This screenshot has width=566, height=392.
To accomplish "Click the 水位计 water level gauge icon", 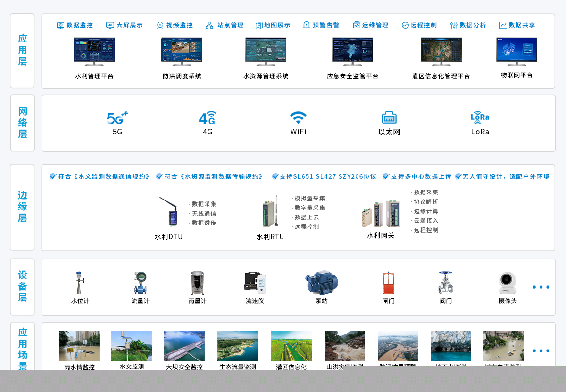I will 80,283.
